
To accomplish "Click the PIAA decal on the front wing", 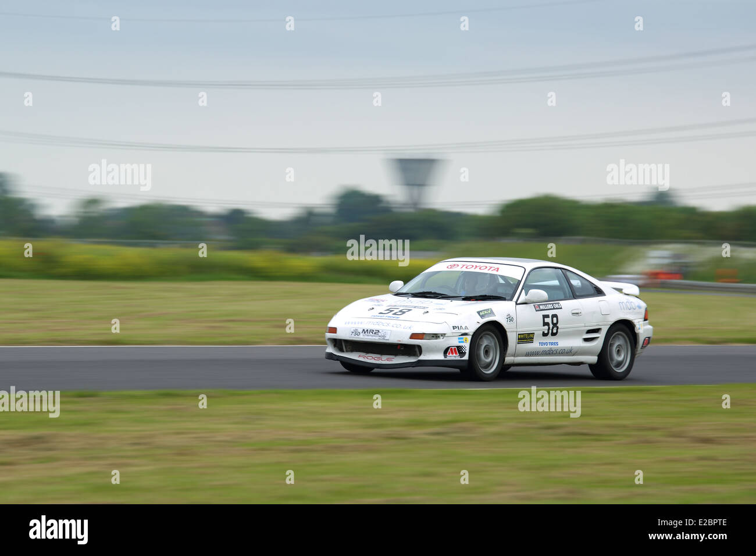I will tap(460, 328).
